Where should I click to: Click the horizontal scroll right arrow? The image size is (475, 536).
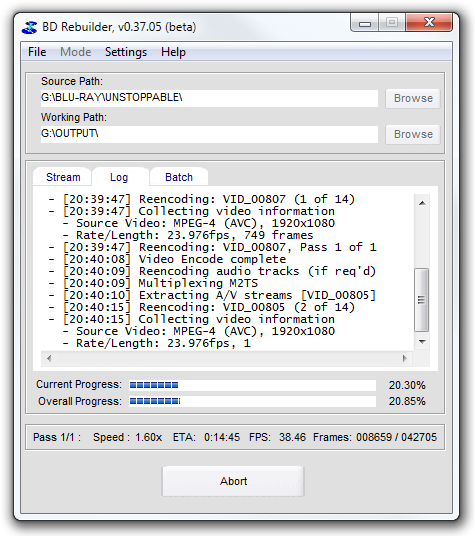click(x=405, y=358)
